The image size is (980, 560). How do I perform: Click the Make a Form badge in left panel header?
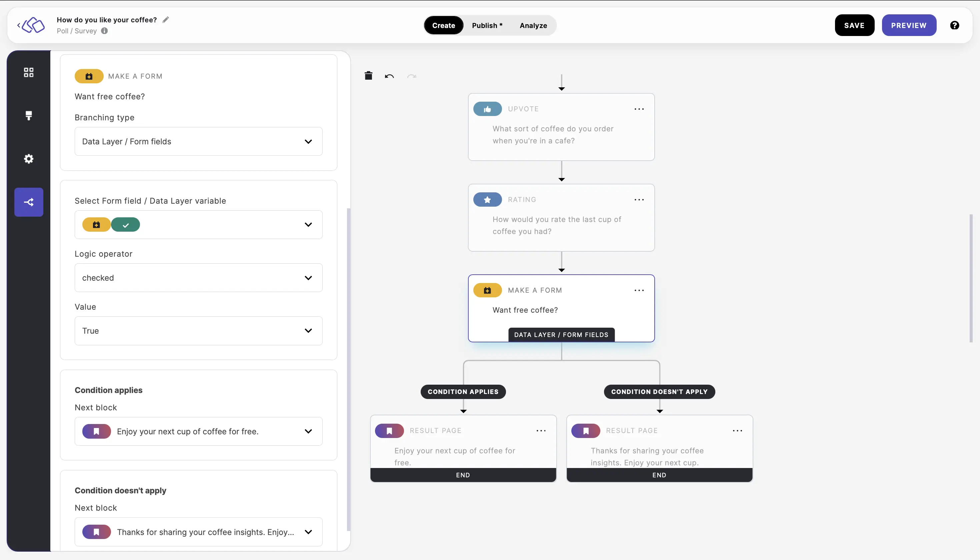click(89, 76)
